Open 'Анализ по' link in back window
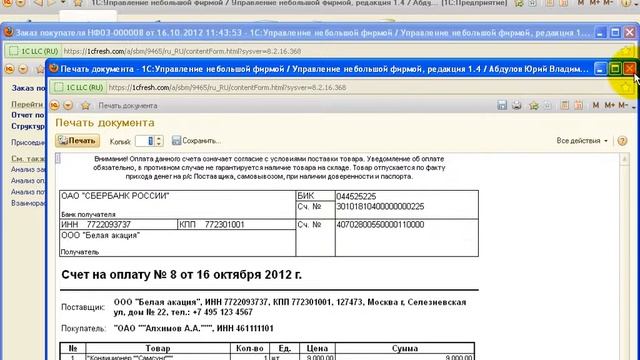Viewport: 640px width, 360px height. pos(28,191)
